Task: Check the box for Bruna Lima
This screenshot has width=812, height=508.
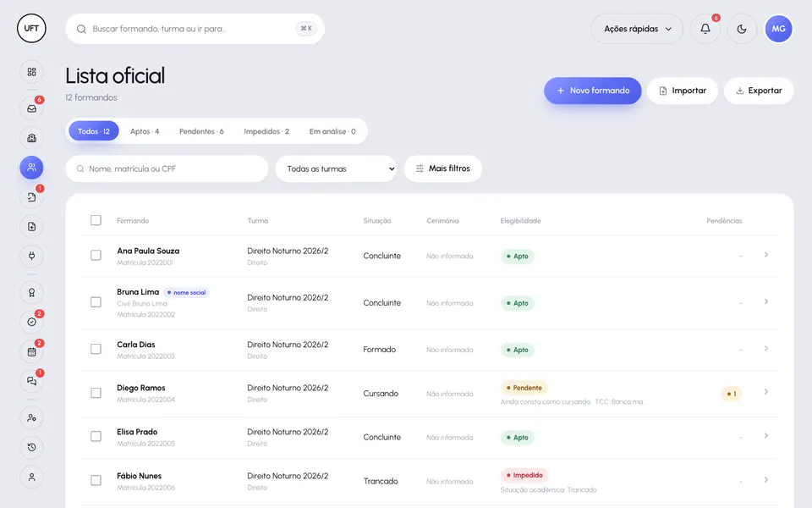Action: (96, 301)
